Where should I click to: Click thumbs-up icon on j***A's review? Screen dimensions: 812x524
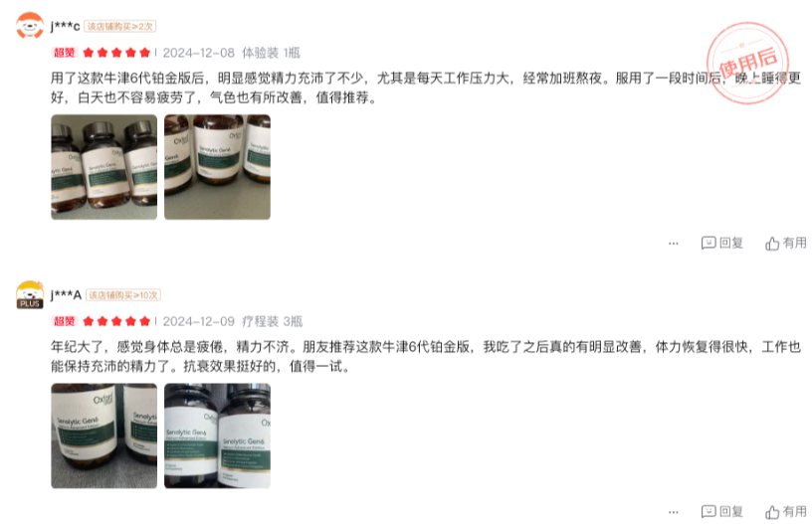[772, 512]
